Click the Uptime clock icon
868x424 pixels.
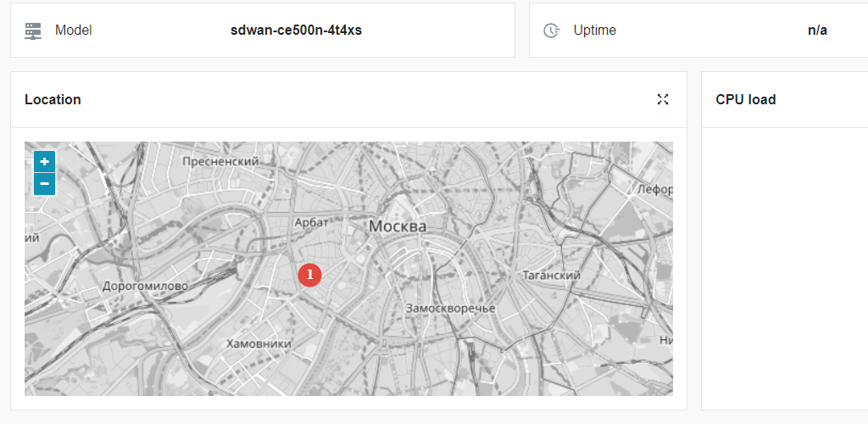(551, 31)
